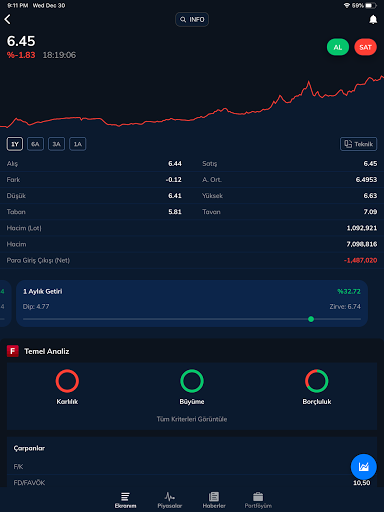Switch to the Portföyüm tab

coord(258,500)
